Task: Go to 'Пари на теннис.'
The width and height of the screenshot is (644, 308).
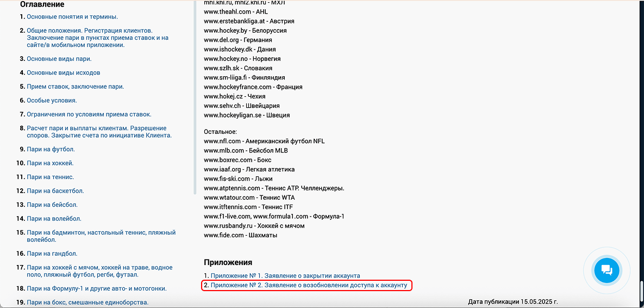Action: pos(50,177)
